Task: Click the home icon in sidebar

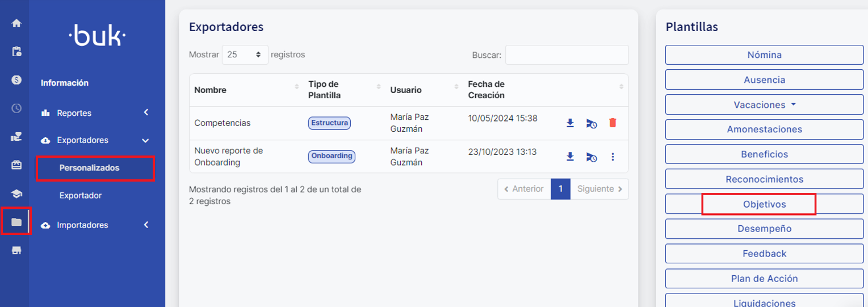Action: (x=16, y=23)
